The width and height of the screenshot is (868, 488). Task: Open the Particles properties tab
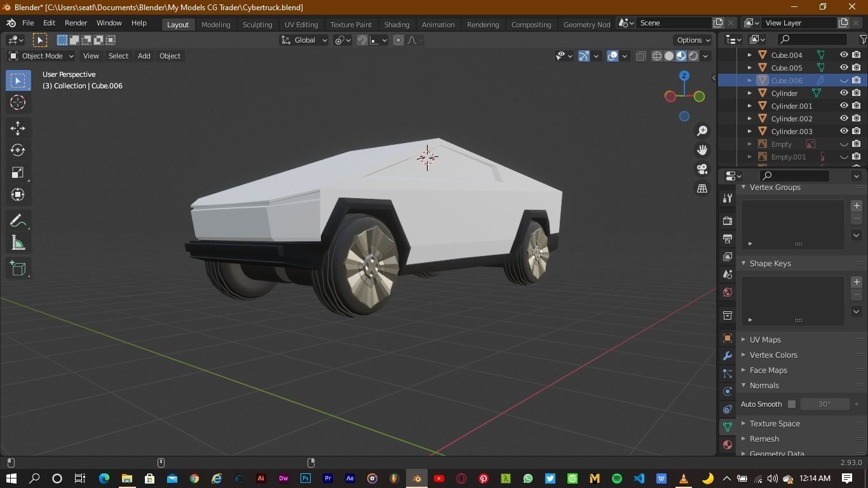728,374
